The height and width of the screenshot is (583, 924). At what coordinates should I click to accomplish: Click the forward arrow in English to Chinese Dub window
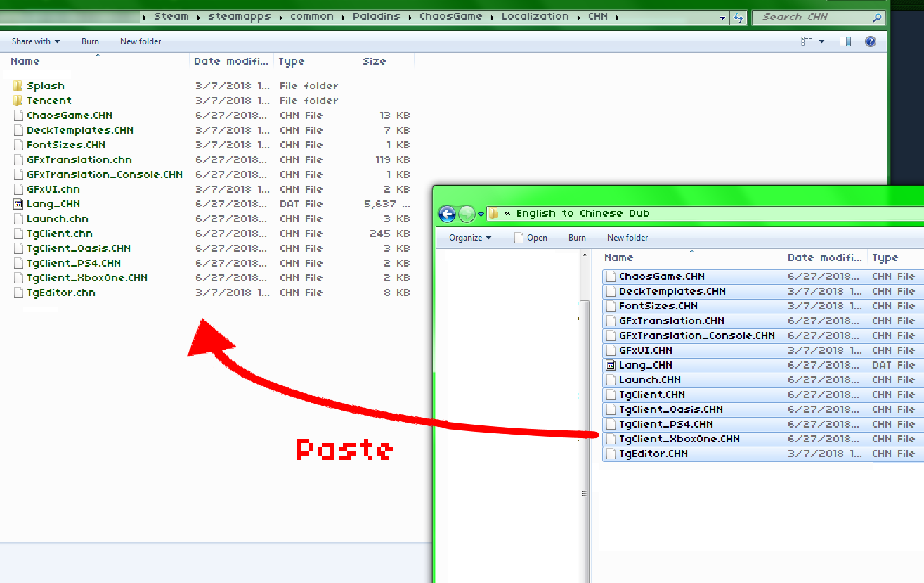[467, 214]
